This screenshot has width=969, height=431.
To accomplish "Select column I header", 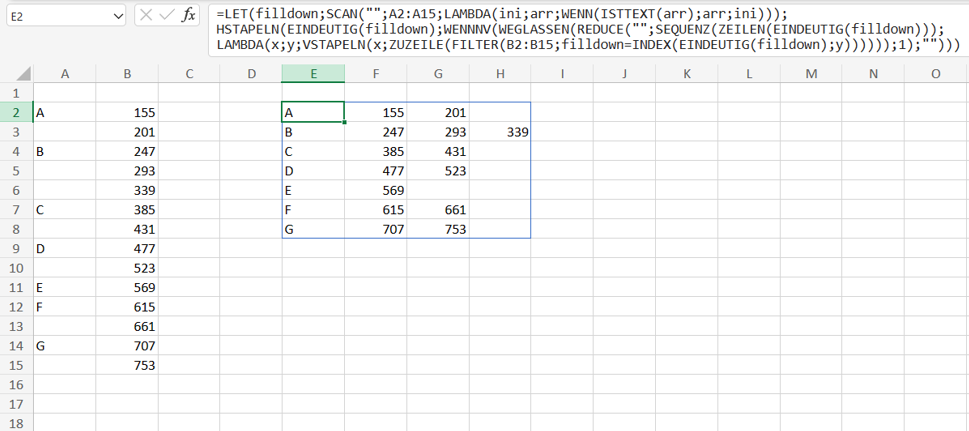I will [x=562, y=74].
